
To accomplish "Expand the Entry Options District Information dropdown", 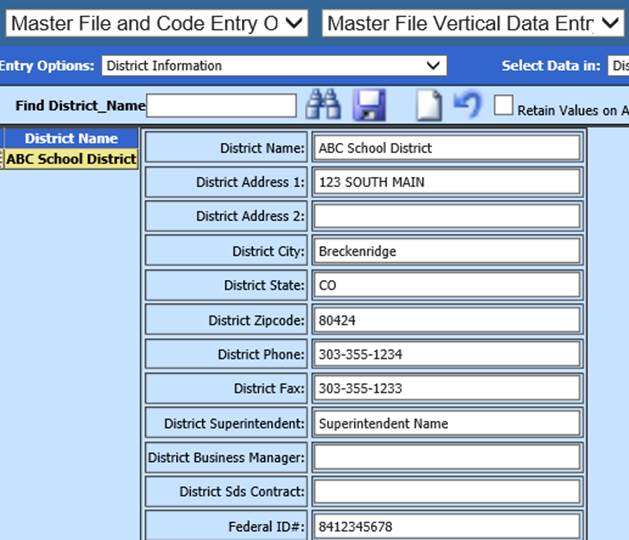I will coord(273,66).
